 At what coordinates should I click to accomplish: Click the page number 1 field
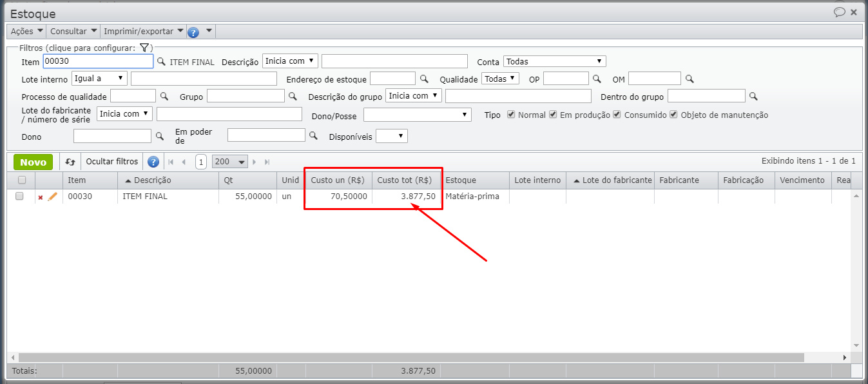200,162
